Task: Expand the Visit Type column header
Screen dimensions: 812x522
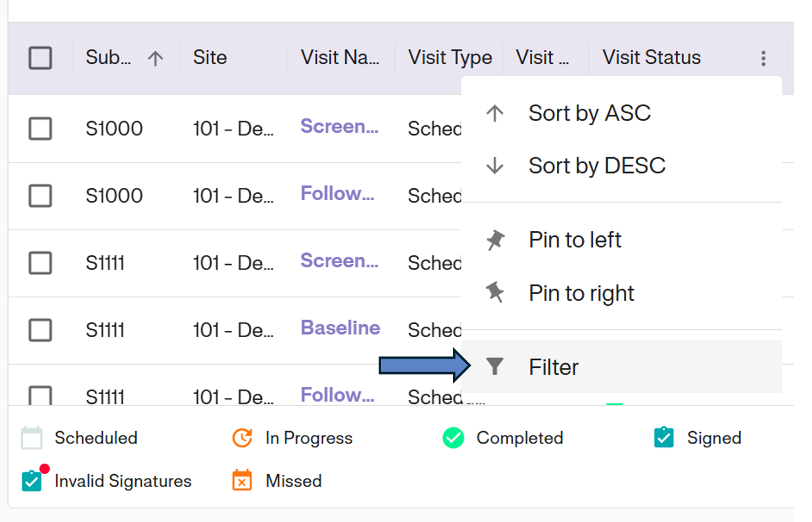Action: (x=449, y=57)
